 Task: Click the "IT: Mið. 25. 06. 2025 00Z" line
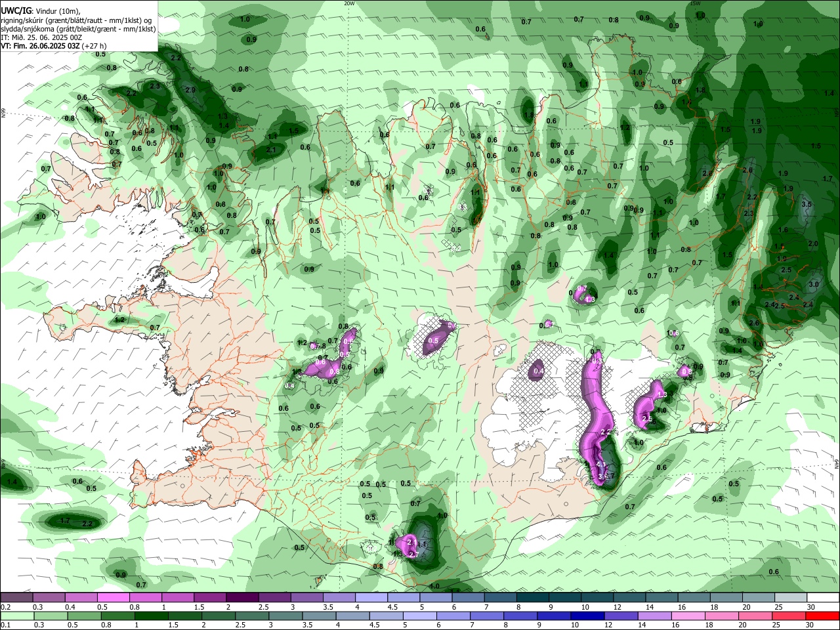coord(41,37)
